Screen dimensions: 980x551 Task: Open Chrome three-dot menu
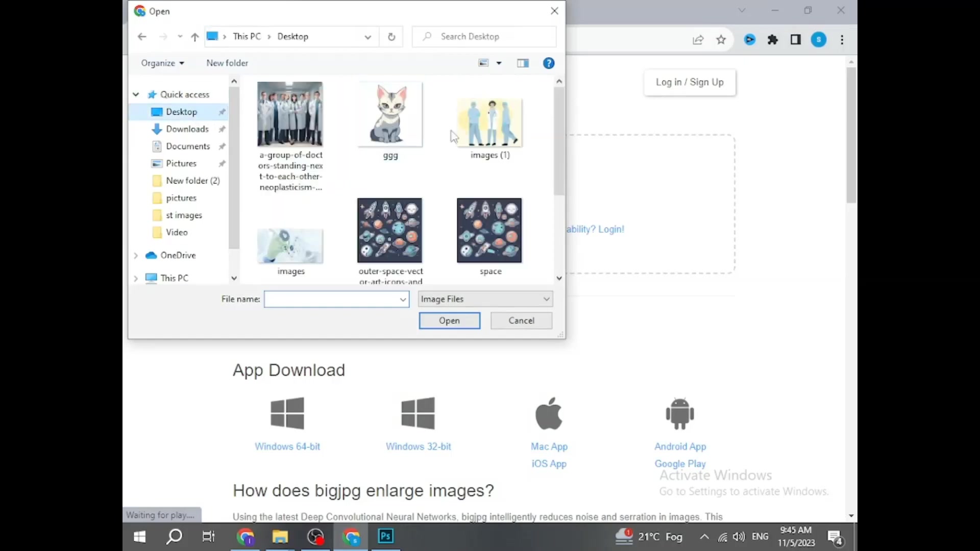tap(842, 40)
